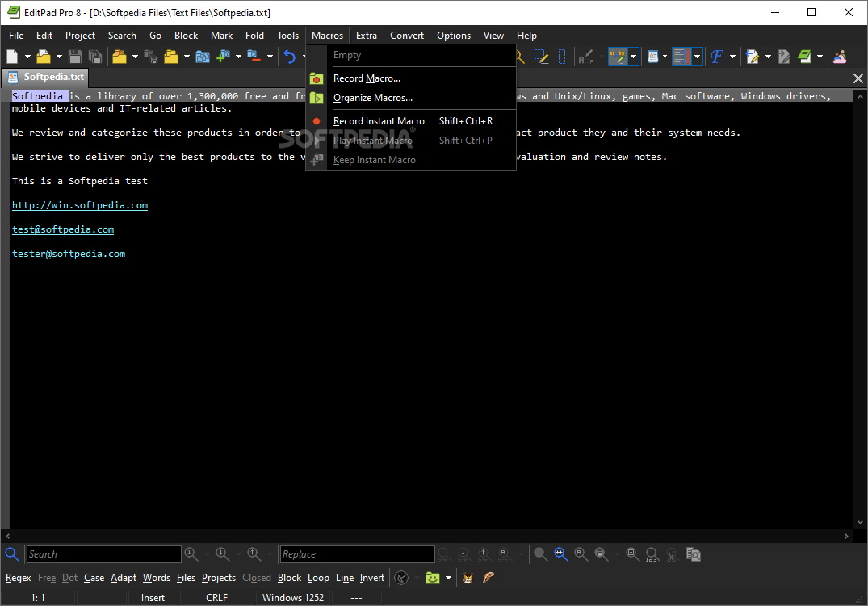The width and height of the screenshot is (868, 606).
Task: Click the owl icon in search options bar
Action: (468, 578)
